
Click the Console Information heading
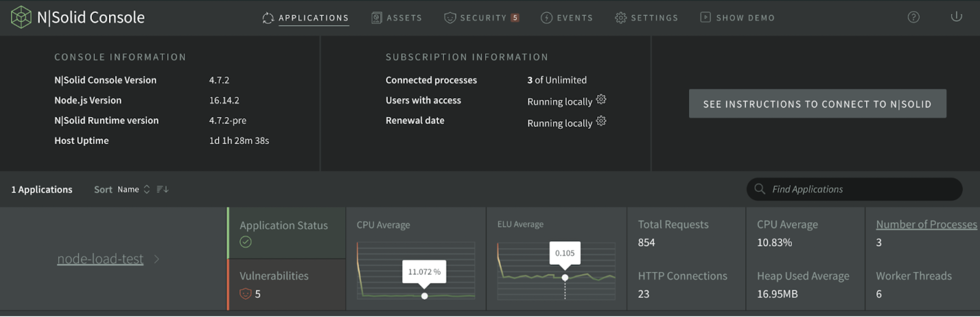[120, 57]
